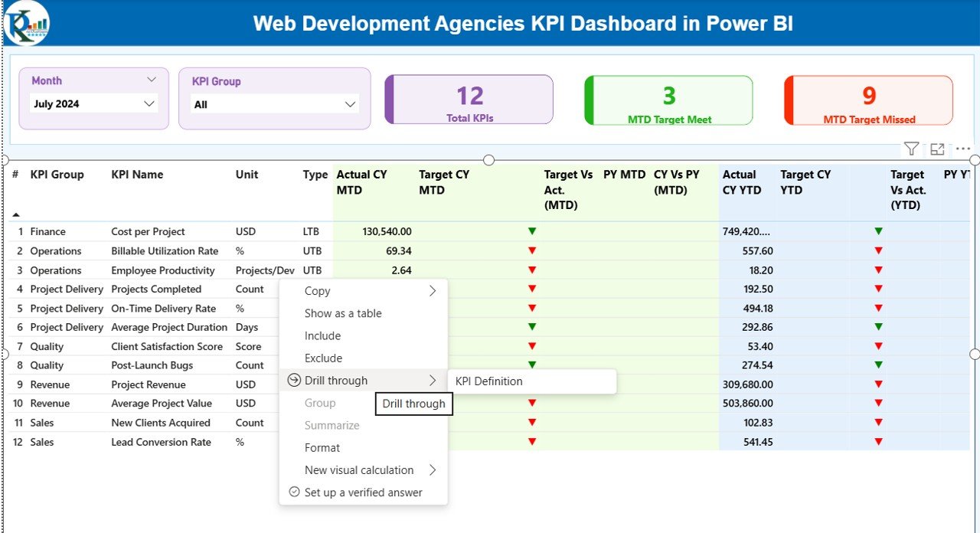Choose Show as a table from the context menu
This screenshot has width=980, height=533.
(342, 312)
